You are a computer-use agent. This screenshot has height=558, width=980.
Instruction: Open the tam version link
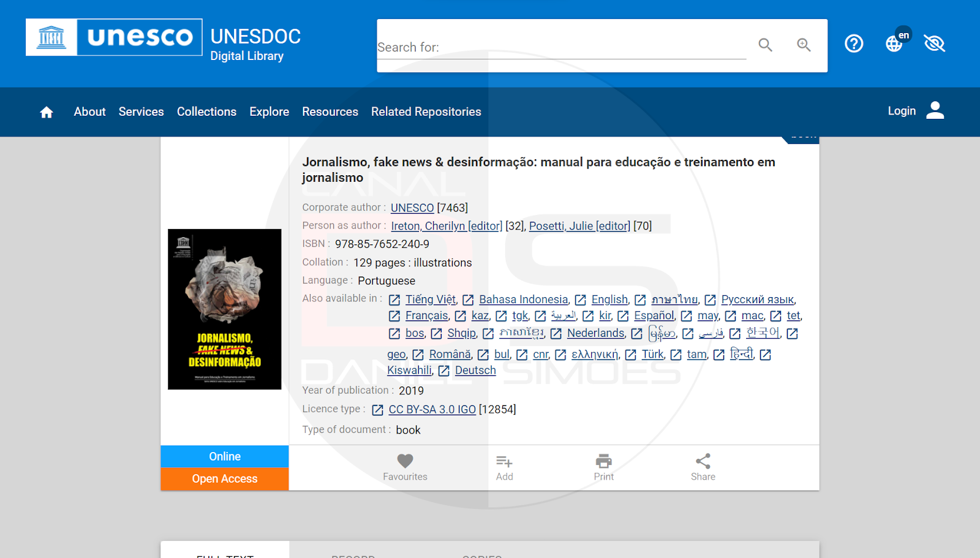pos(696,354)
